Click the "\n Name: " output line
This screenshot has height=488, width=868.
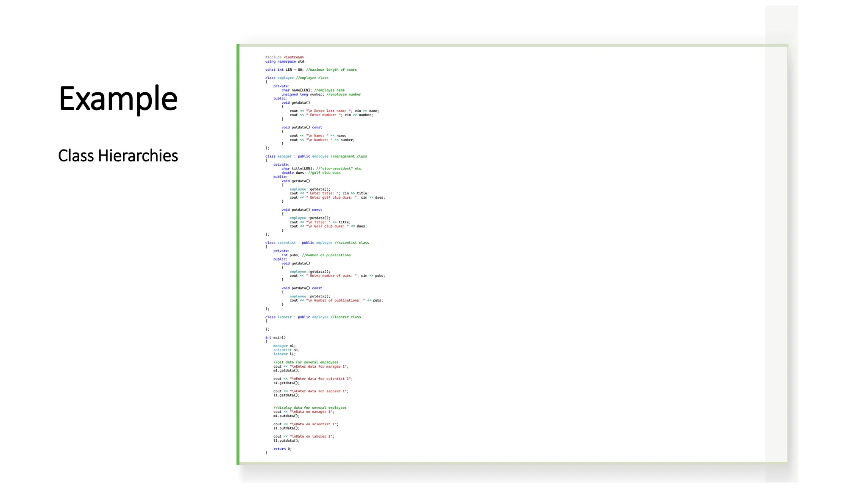coord(318,136)
